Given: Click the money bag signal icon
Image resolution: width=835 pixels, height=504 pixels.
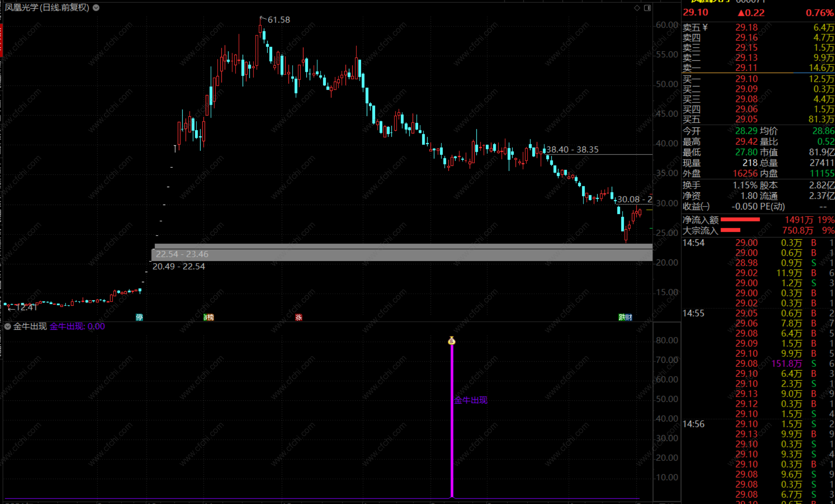Looking at the screenshot, I should (451, 341).
